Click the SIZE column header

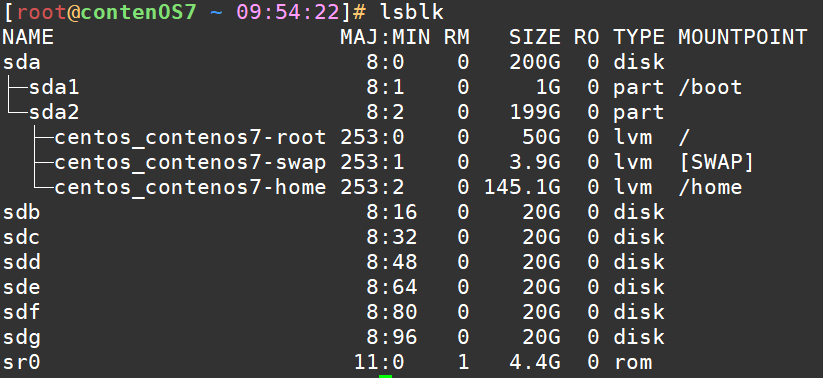click(535, 37)
